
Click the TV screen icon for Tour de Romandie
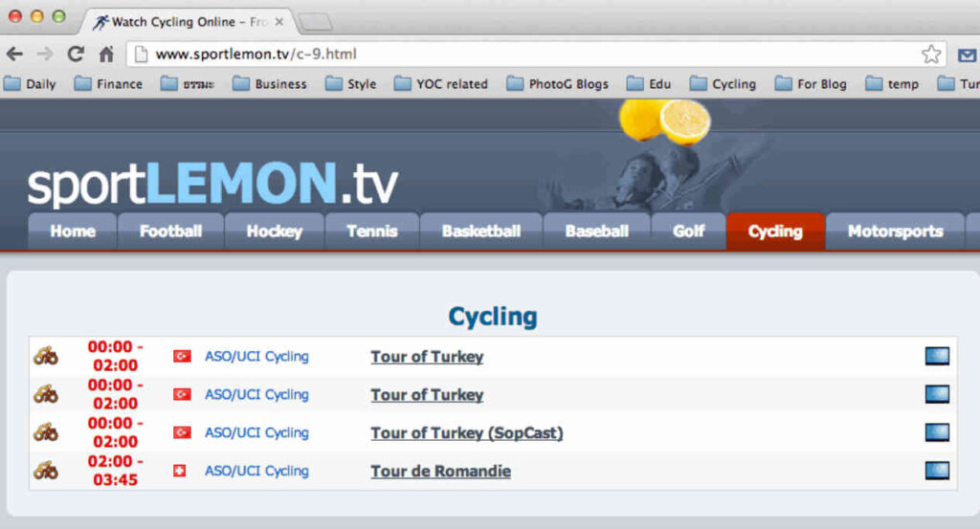(937, 471)
